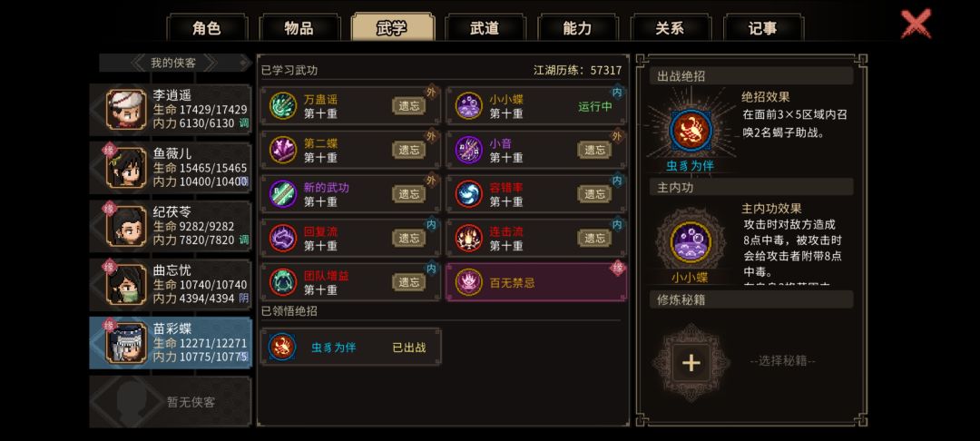
Task: Click the 万蛊谣 skill icon
Action: (282, 105)
